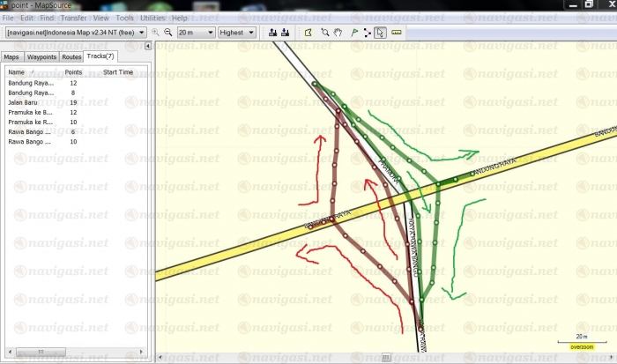617x364 pixels.
Task: Open the Utilities menu
Action: [152, 18]
